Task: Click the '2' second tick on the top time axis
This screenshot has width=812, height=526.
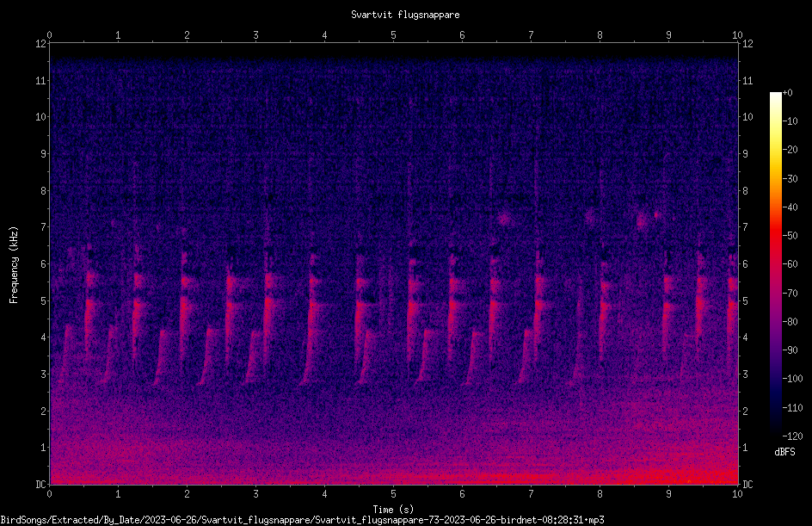Action: click(187, 35)
